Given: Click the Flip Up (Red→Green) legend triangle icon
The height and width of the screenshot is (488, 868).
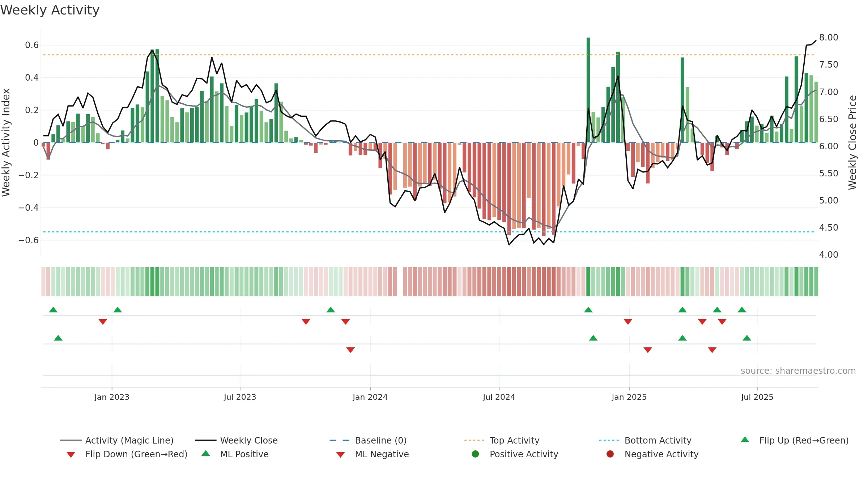Looking at the screenshot, I should point(745,440).
